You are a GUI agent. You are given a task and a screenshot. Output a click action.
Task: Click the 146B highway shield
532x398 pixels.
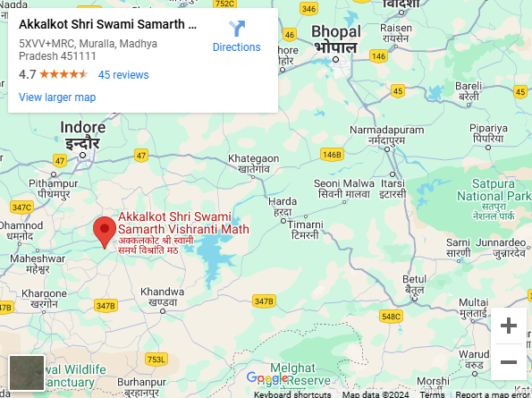332,155
